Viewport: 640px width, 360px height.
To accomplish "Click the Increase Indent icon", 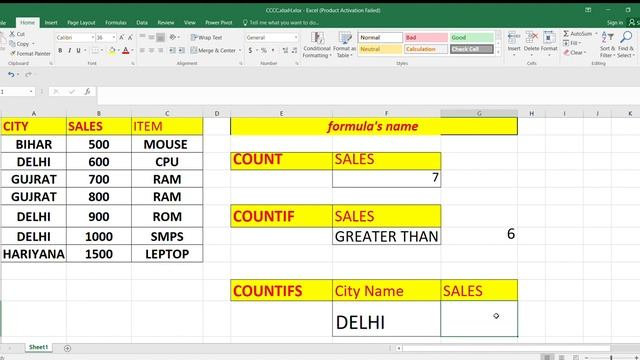I will coord(182,51).
